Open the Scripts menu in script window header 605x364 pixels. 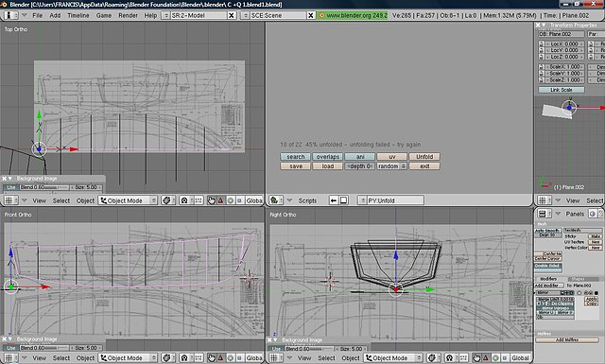click(307, 200)
